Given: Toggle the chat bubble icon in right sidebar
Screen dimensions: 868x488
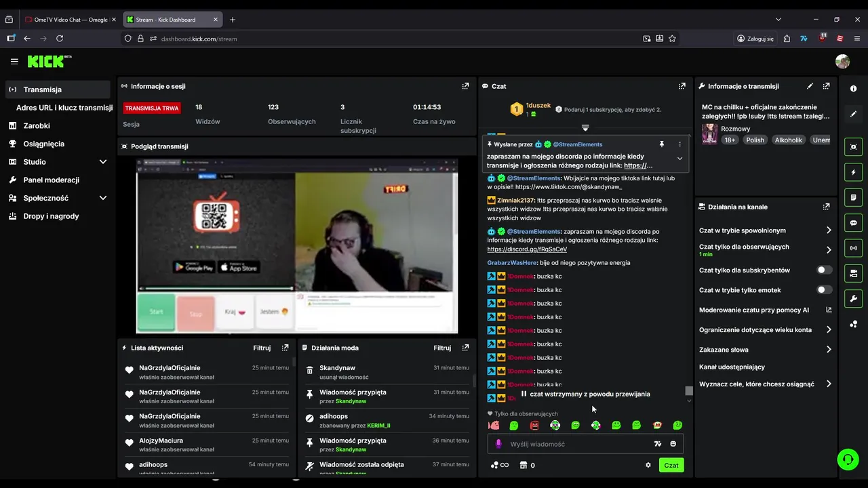Looking at the screenshot, I should (x=853, y=223).
